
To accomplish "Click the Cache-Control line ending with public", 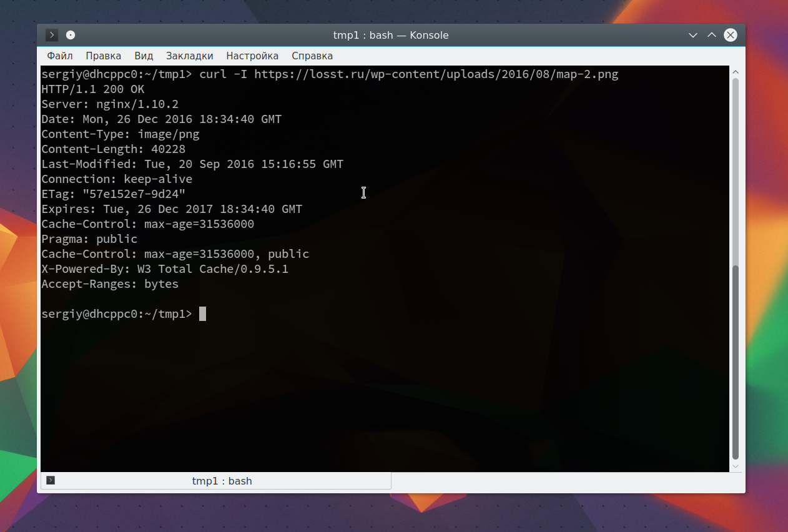I will point(175,254).
